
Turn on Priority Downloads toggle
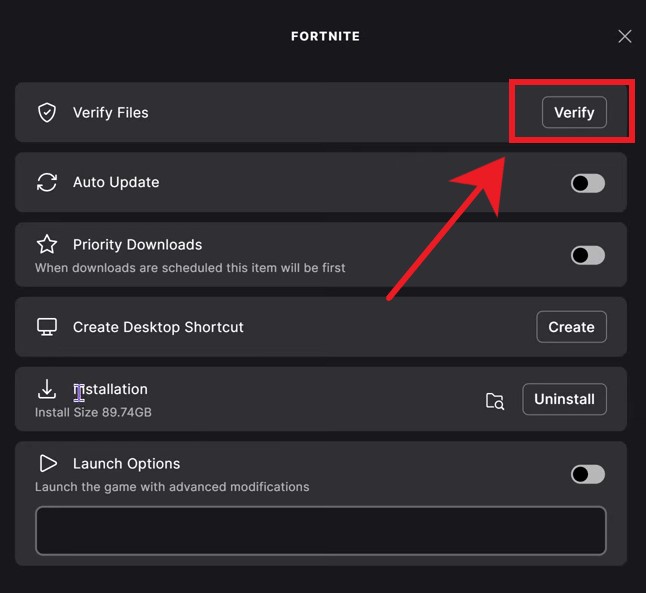point(588,255)
